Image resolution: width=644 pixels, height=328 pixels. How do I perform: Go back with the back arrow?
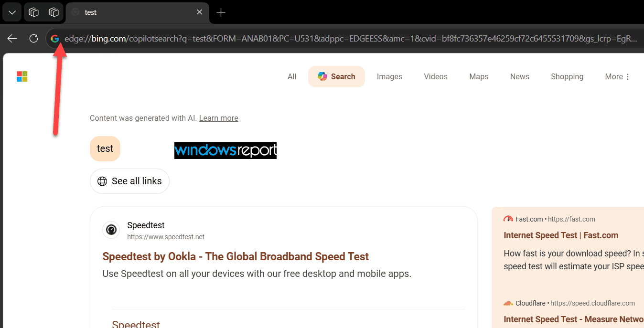coord(12,39)
